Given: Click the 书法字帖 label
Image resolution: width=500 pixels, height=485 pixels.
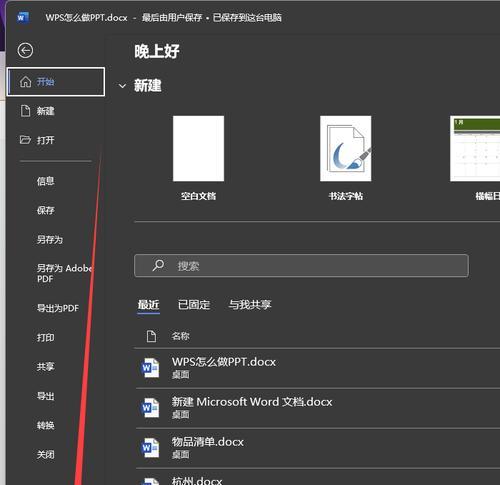Looking at the screenshot, I should point(346,196).
